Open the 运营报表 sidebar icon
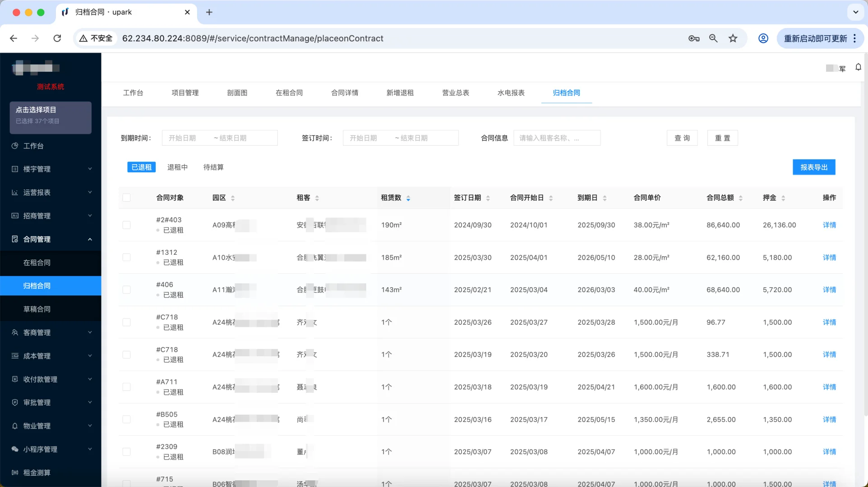This screenshot has height=487, width=868. 15,193
